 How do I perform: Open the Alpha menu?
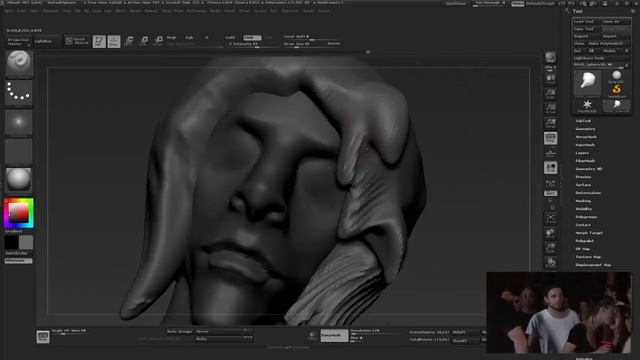pyautogui.click(x=9, y=11)
